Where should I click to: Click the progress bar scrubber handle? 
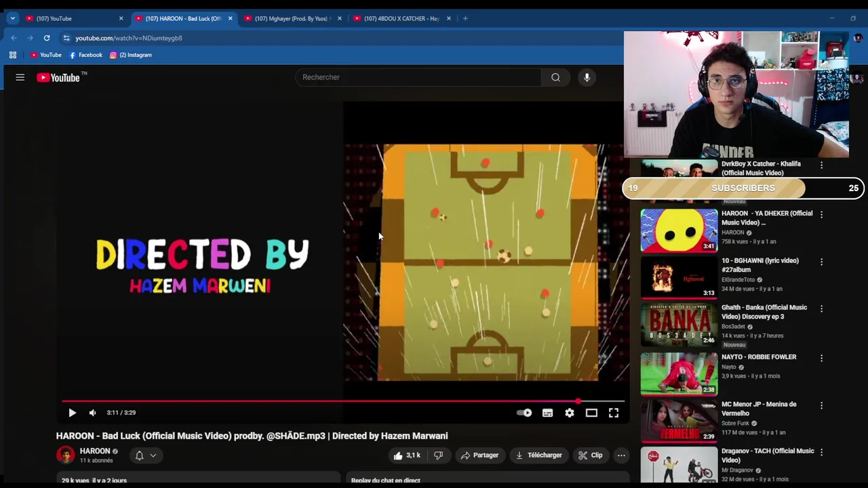tap(578, 401)
